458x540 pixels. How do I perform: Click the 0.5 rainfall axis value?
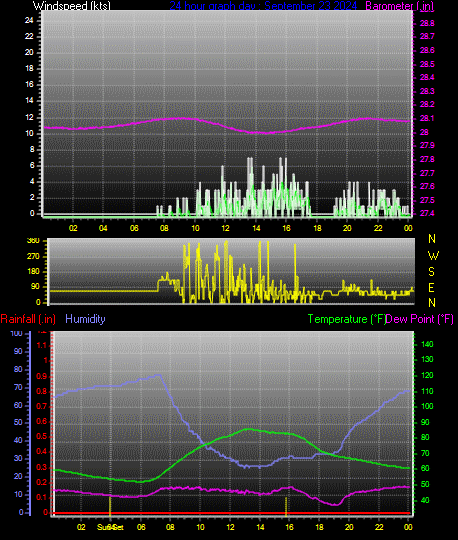coord(42,437)
